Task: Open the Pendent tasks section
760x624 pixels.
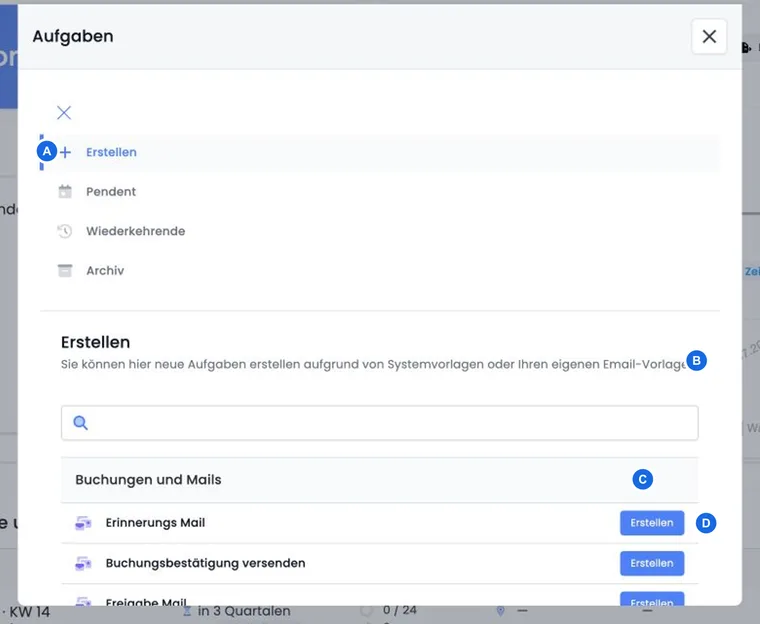Action: click(111, 192)
